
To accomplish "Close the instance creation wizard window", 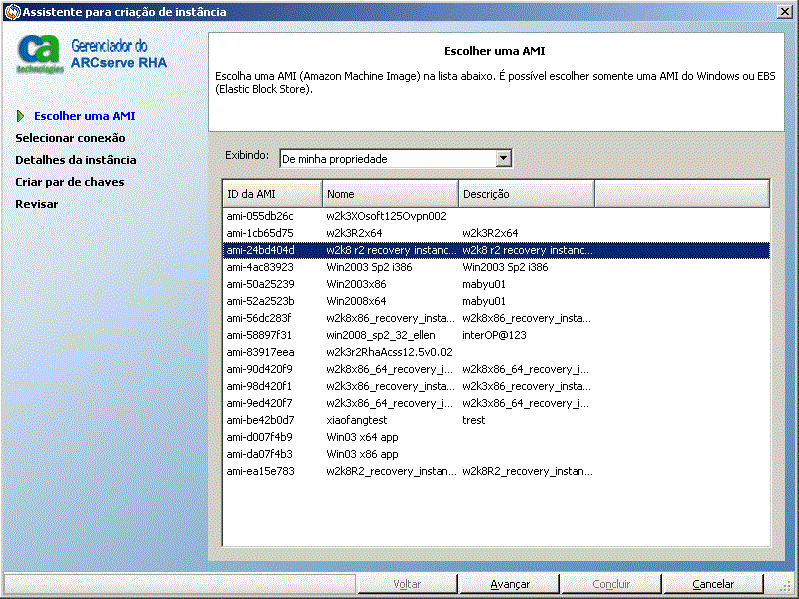I will coord(786,12).
